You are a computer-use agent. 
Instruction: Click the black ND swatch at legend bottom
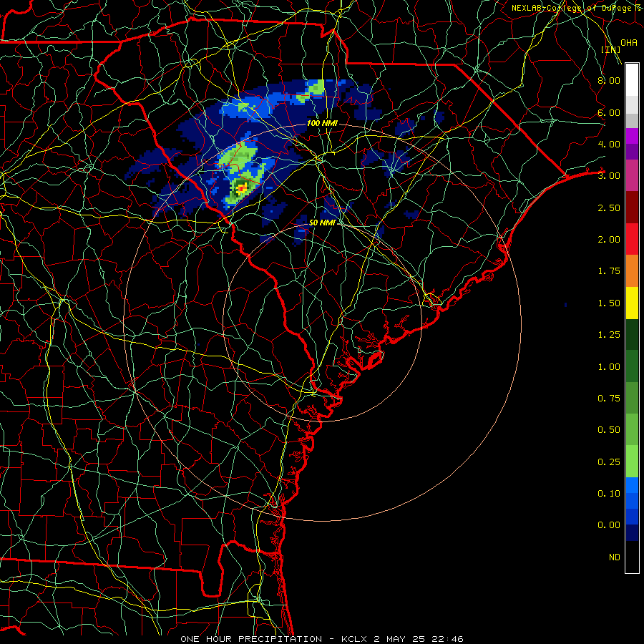point(632,557)
